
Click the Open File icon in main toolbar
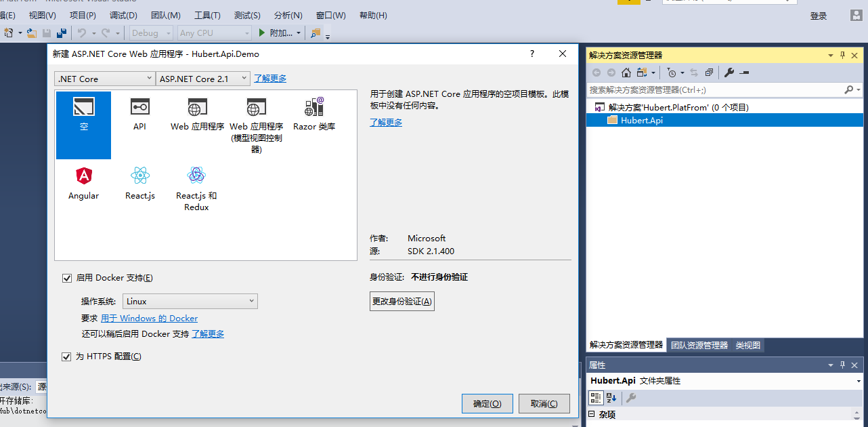coord(31,33)
